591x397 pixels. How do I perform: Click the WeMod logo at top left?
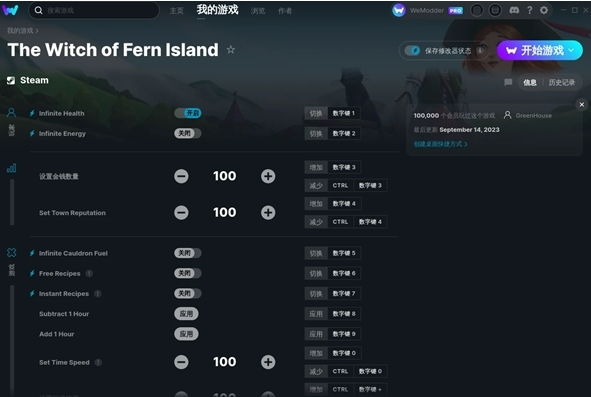click(10, 10)
